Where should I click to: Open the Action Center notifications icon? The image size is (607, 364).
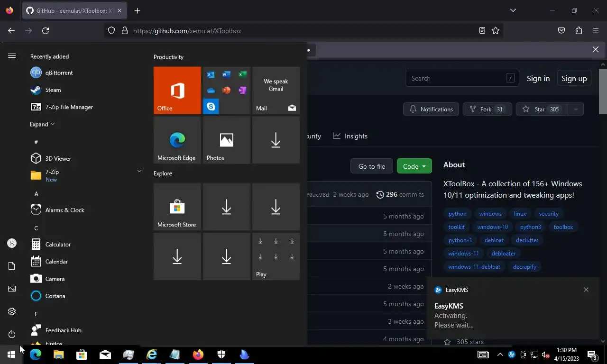point(593,355)
